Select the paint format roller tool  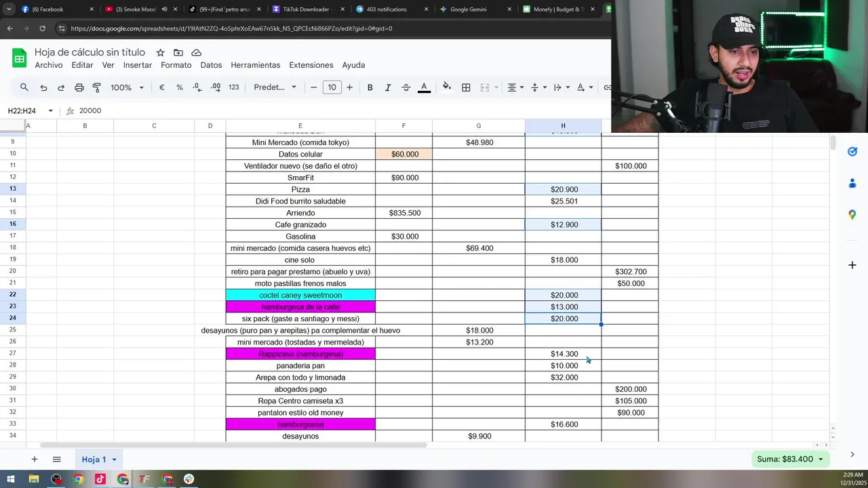pyautogui.click(x=96, y=87)
